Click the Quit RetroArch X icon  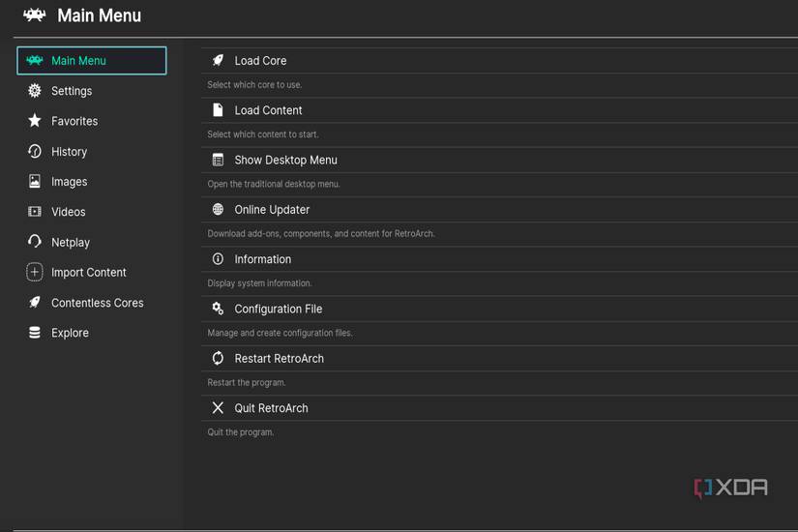(218, 408)
